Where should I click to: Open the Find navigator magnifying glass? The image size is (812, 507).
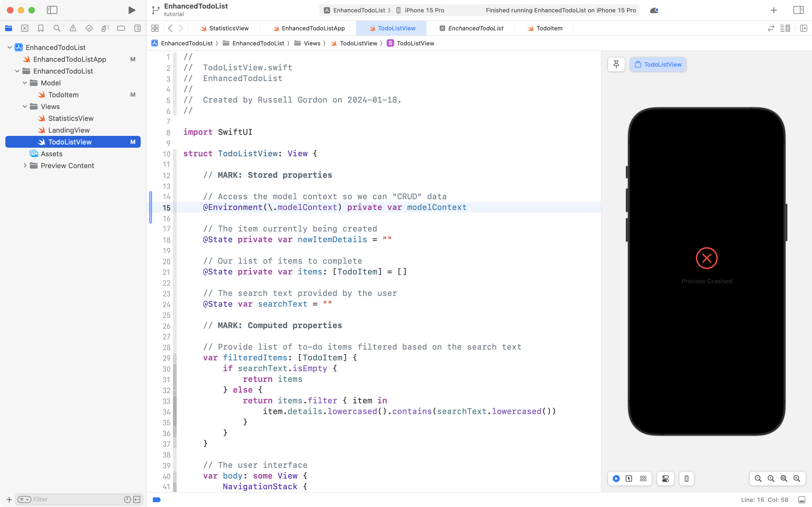tap(57, 28)
